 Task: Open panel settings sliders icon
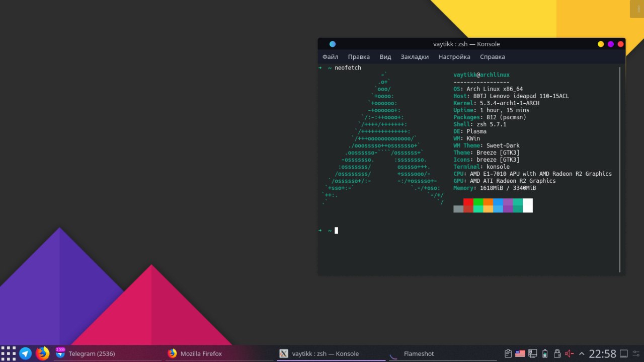(x=637, y=353)
